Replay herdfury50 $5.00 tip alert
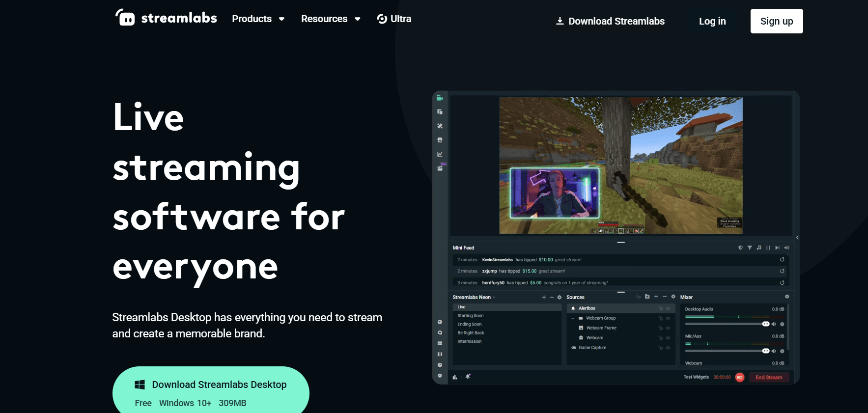868x413 pixels. pos(782,282)
